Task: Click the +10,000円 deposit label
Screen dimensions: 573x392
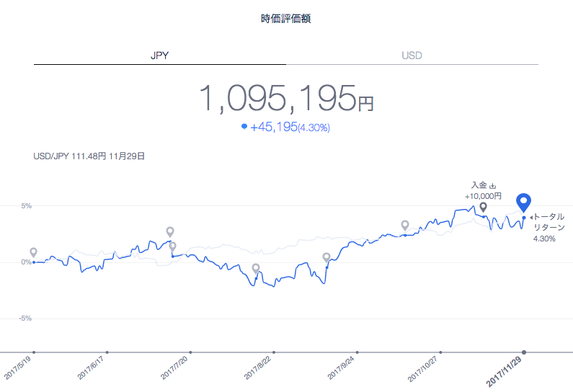Action: coord(483,196)
